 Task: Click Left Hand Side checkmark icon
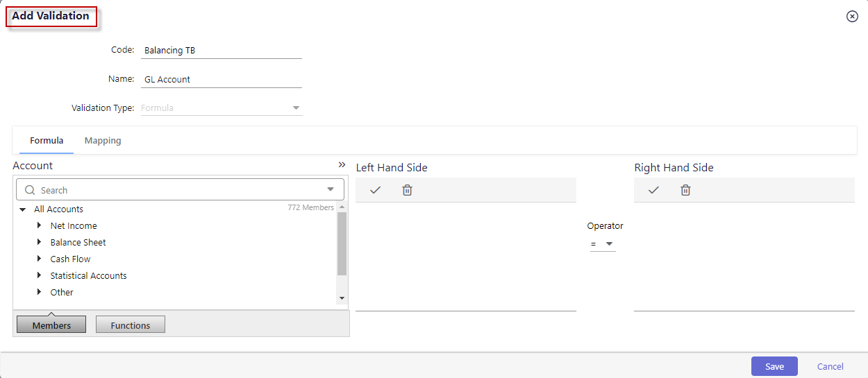[376, 190]
